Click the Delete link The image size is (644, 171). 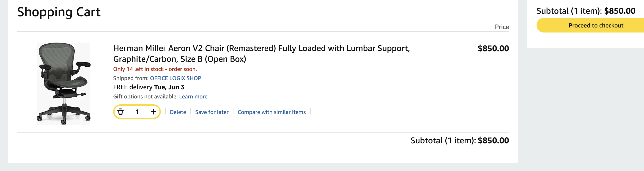(178, 112)
